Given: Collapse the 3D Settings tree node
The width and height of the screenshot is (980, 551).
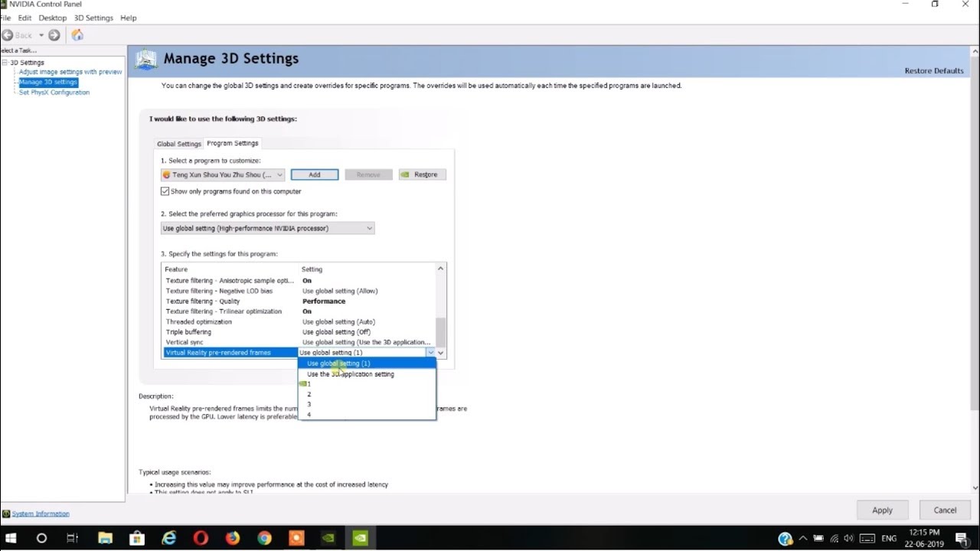Looking at the screenshot, I should coord(5,63).
